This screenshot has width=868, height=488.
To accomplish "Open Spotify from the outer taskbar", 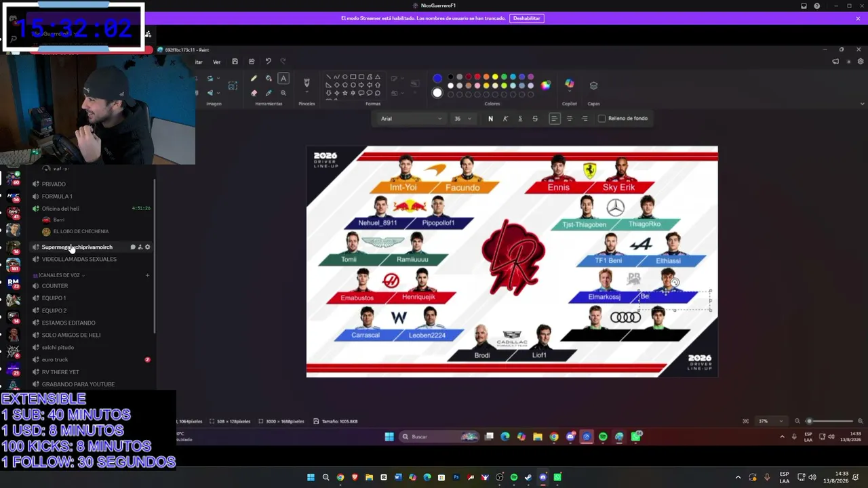I will pyautogui.click(x=513, y=477).
